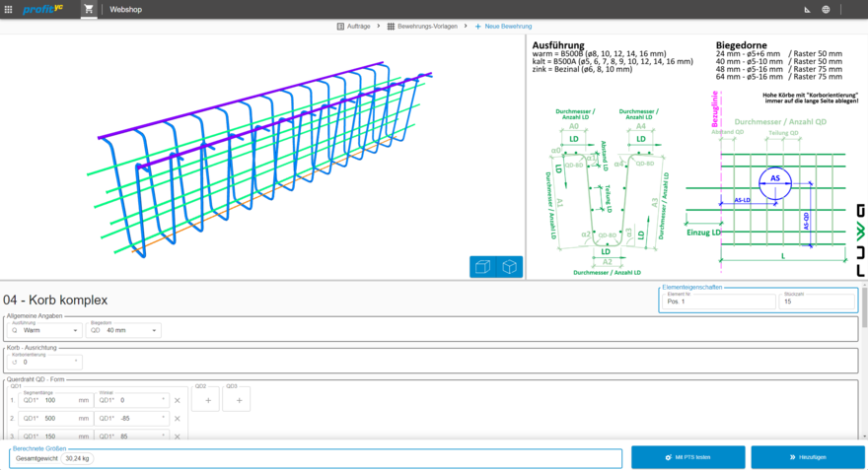Click the profit logo
868x470 pixels.
pos(42,9)
